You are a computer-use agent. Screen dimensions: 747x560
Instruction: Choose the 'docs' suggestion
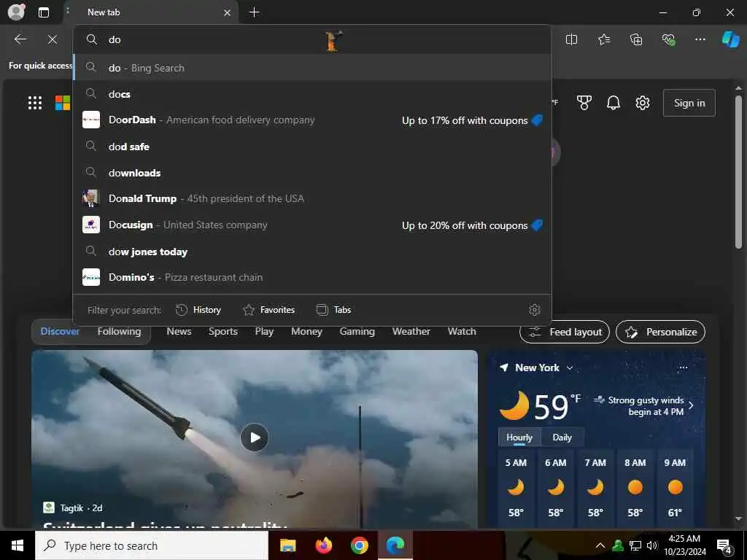(x=312, y=94)
